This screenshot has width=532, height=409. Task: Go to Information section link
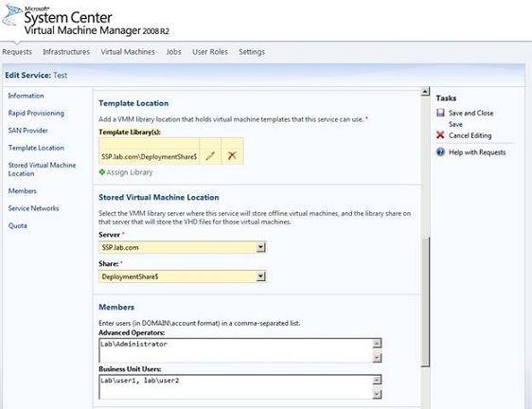(27, 96)
